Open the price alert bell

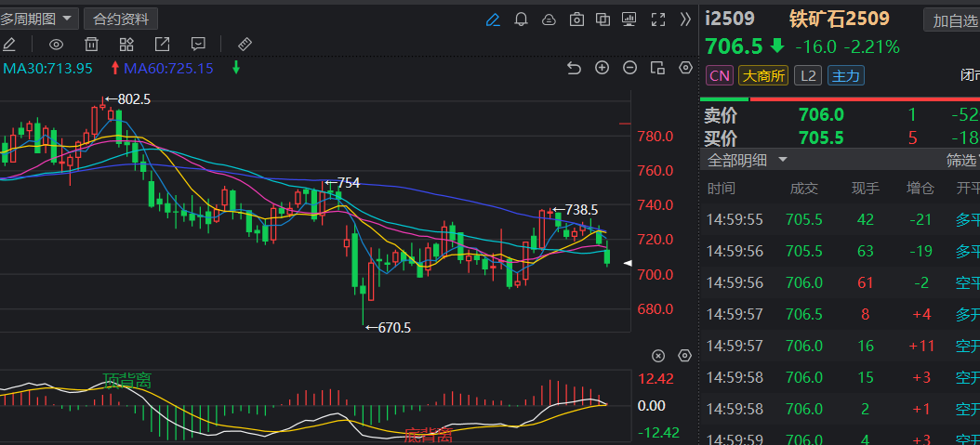521,20
